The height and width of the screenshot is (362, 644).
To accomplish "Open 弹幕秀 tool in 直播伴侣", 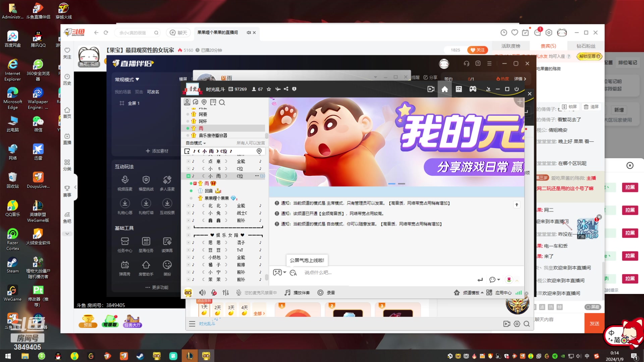I will (125, 268).
